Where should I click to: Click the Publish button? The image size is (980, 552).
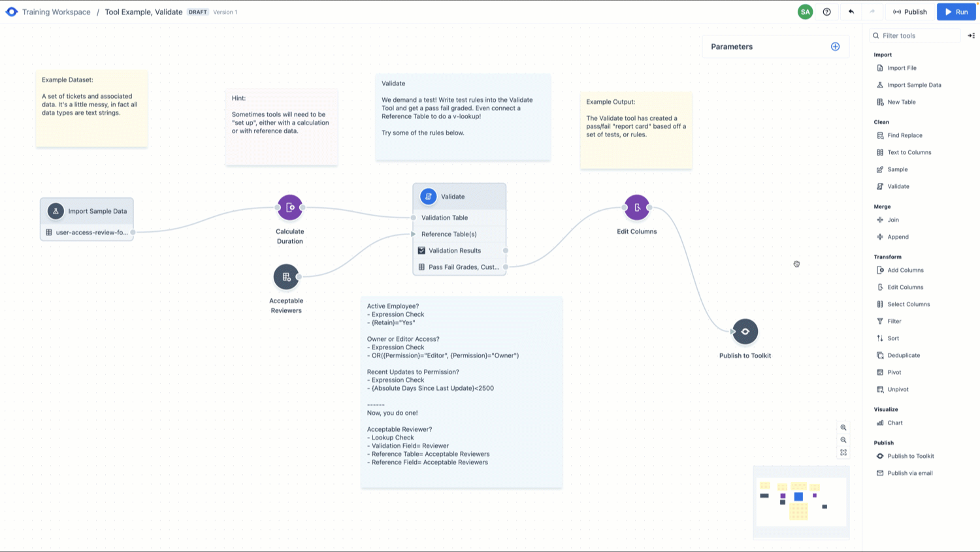[x=909, y=12]
